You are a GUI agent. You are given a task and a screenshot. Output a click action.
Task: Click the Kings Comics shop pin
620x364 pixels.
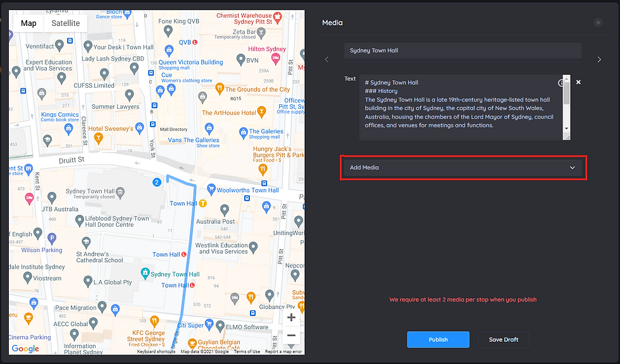69,128
